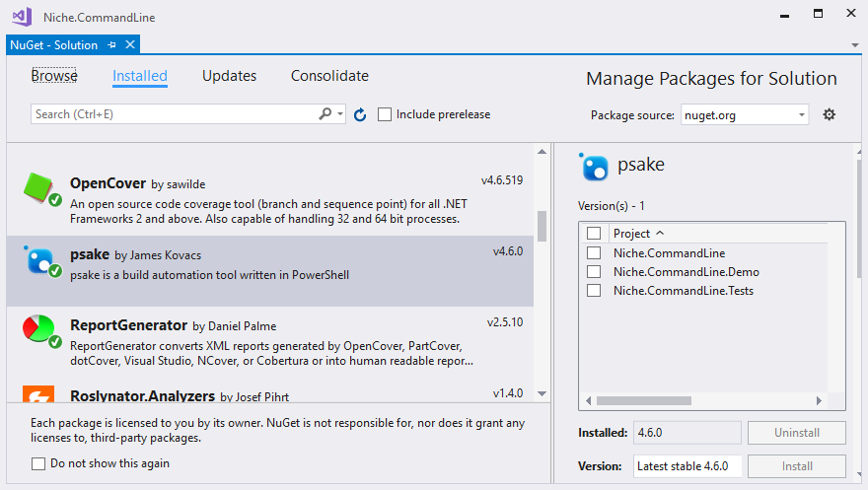The width and height of the screenshot is (868, 490).
Task: Check the Niche.CommandLine project checkbox
Action: [594, 252]
